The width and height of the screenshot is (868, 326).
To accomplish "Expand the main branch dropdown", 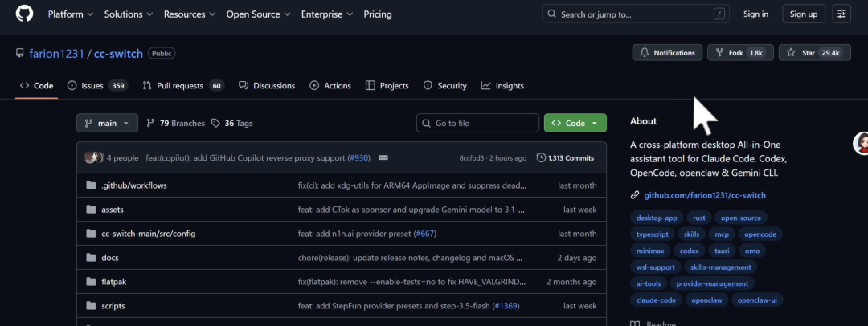I will 107,124.
